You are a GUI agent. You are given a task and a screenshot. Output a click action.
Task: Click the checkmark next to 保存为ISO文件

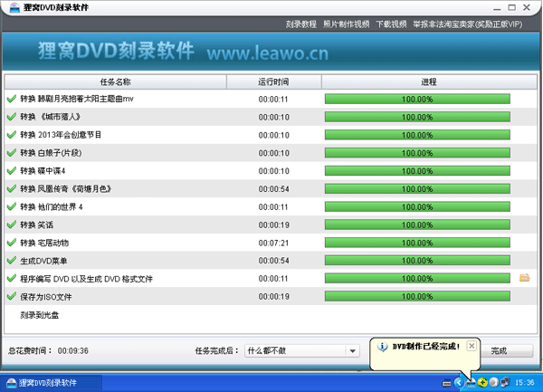[x=12, y=296]
